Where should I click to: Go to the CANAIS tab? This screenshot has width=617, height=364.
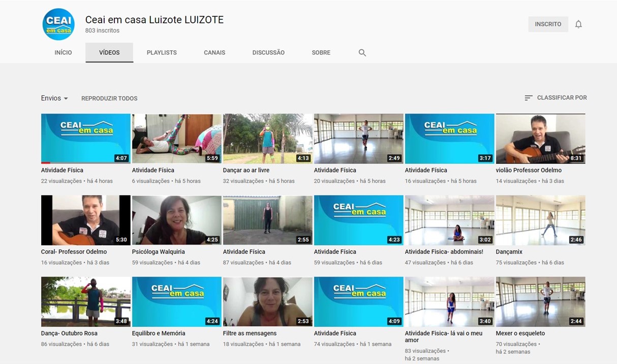click(x=214, y=52)
